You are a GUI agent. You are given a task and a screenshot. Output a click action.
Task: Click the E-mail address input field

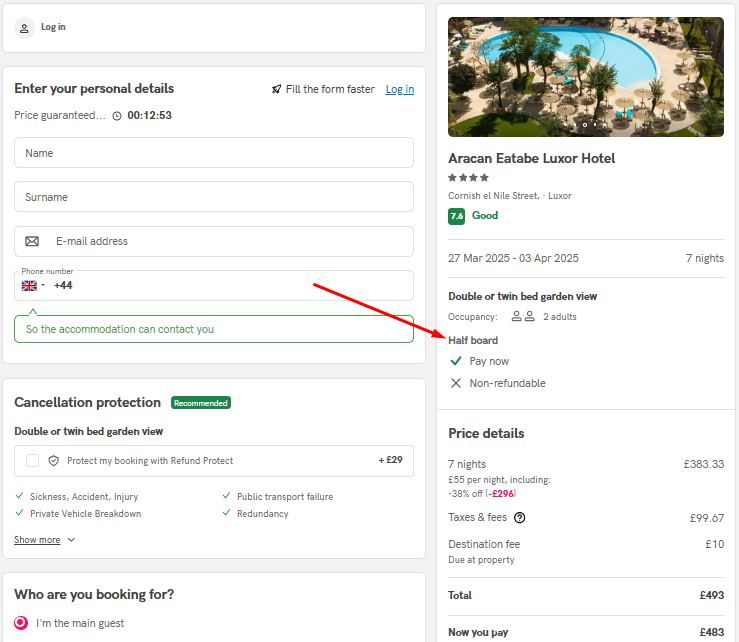214,241
